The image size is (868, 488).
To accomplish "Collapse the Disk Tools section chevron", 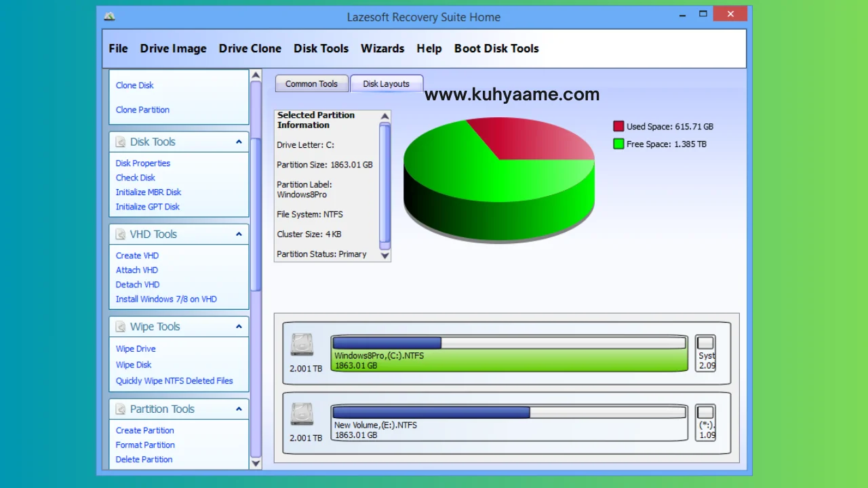I will 239,142.
